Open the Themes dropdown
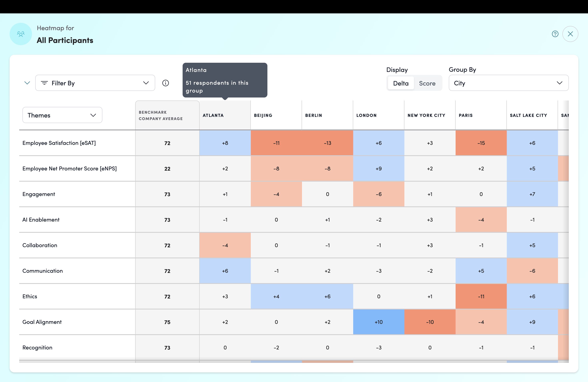 (62, 115)
